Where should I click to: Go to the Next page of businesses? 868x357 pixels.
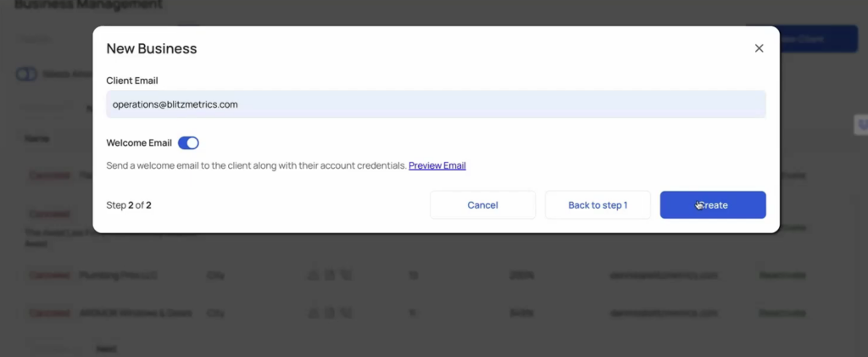point(106,349)
